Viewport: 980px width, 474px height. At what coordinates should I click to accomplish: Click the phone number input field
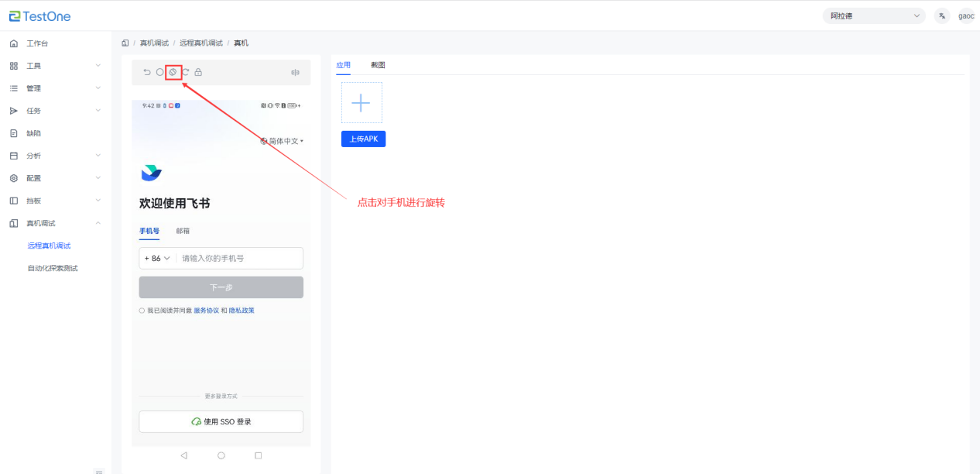pyautogui.click(x=240, y=258)
